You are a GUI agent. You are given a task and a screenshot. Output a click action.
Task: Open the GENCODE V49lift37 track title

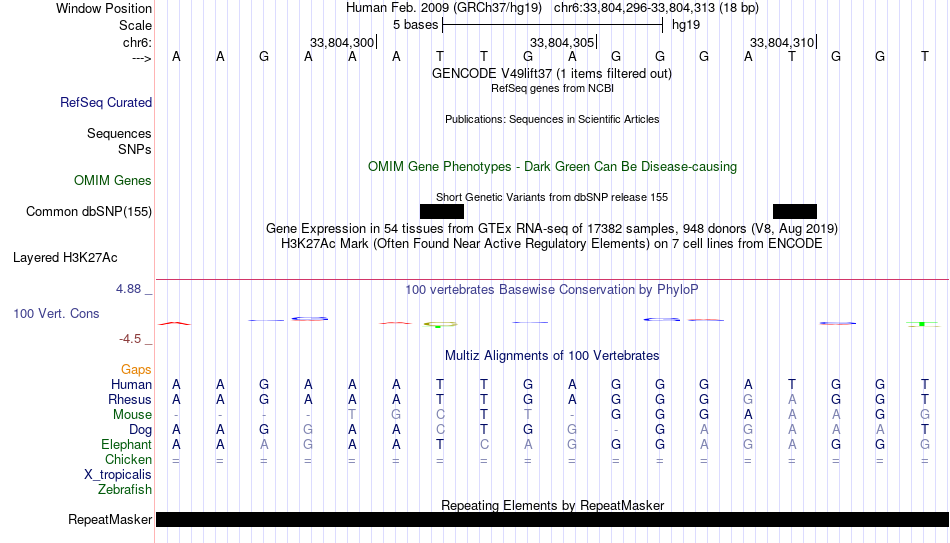point(552,73)
